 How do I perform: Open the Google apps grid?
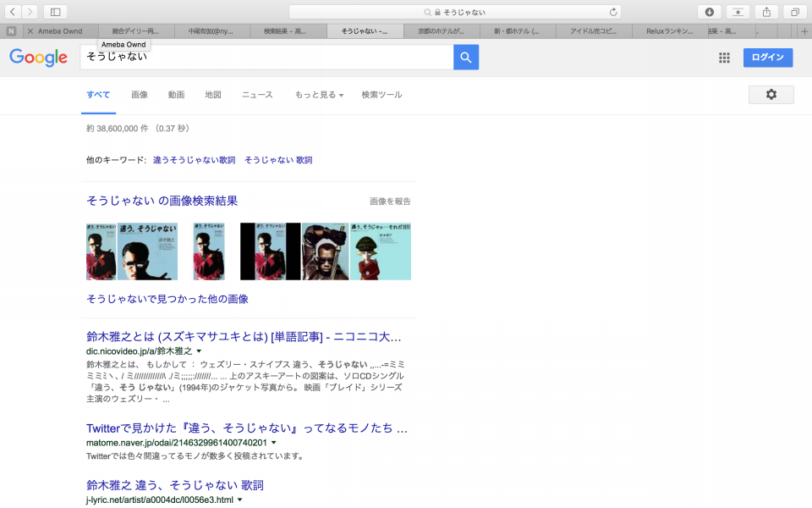(x=725, y=58)
